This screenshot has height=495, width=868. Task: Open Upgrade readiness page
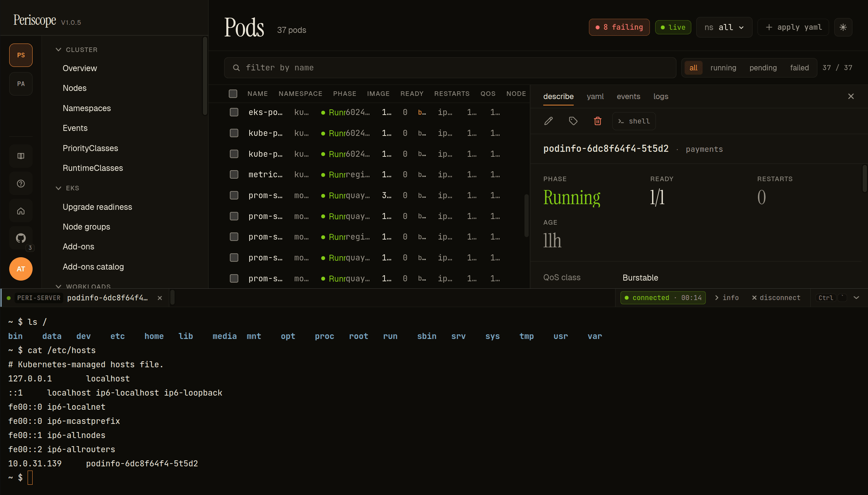point(97,207)
